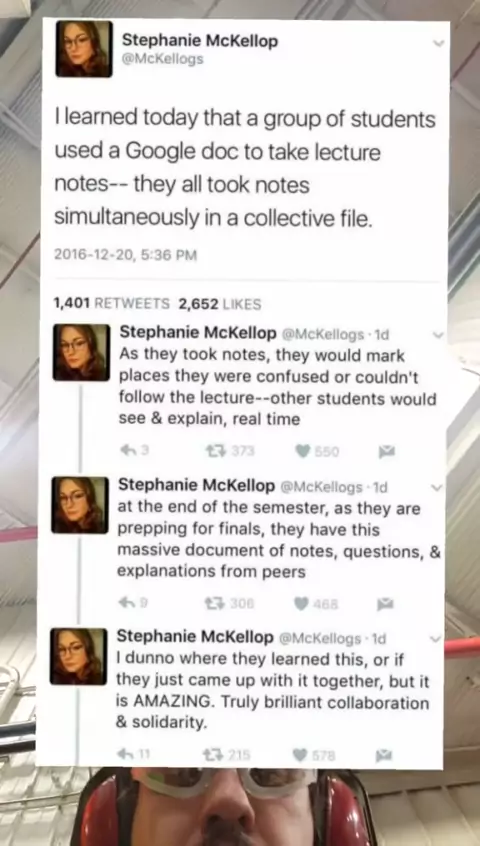The width and height of the screenshot is (480, 846).
Task: Open chevron menu on "end of the semester" tweet
Action: [437, 488]
